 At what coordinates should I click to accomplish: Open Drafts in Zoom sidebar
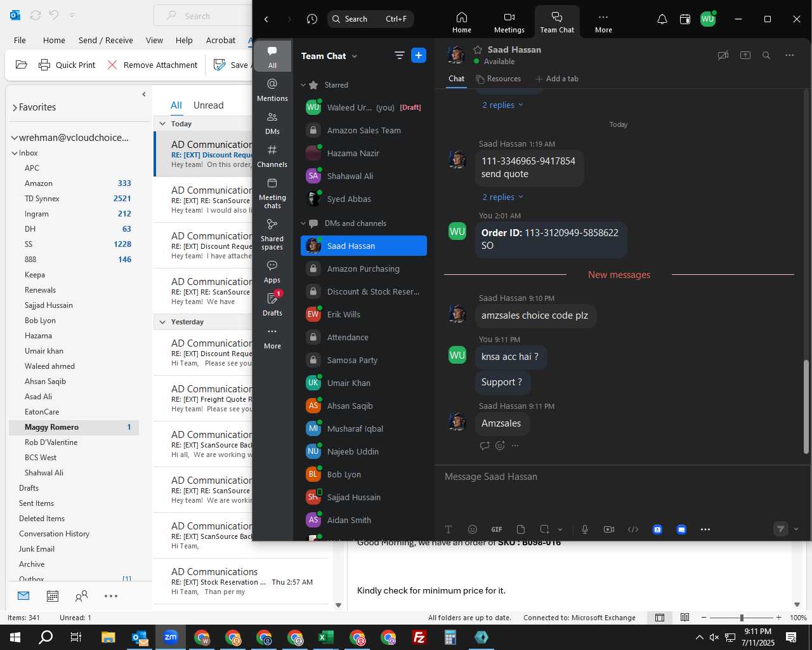click(x=272, y=305)
